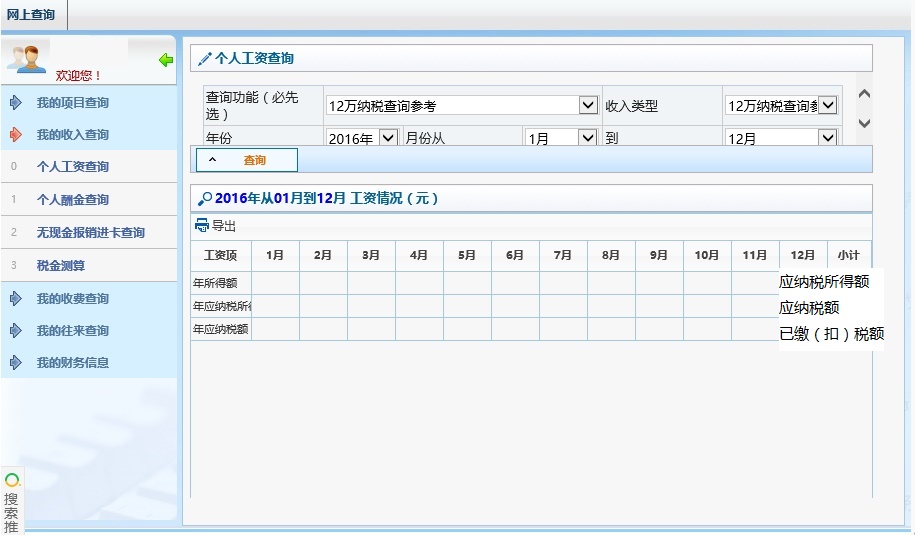Screen dimensions: 915x536
Task: Open 无现金报销进卡查询 from the sidebar
Action: tap(91, 233)
